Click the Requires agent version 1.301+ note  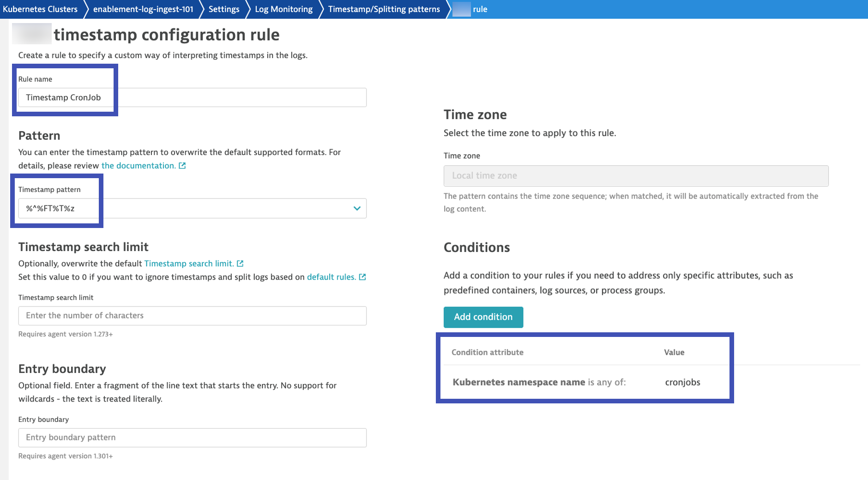click(66, 456)
